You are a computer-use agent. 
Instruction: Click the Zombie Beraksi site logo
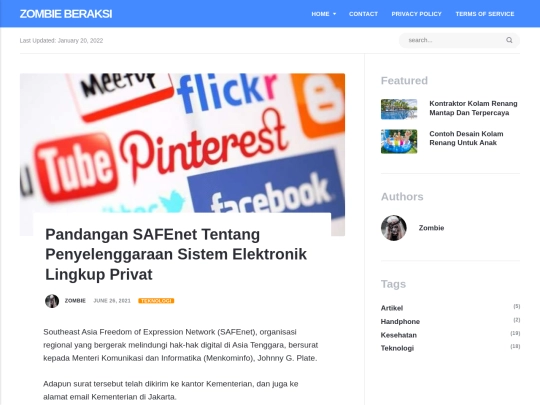click(66, 14)
